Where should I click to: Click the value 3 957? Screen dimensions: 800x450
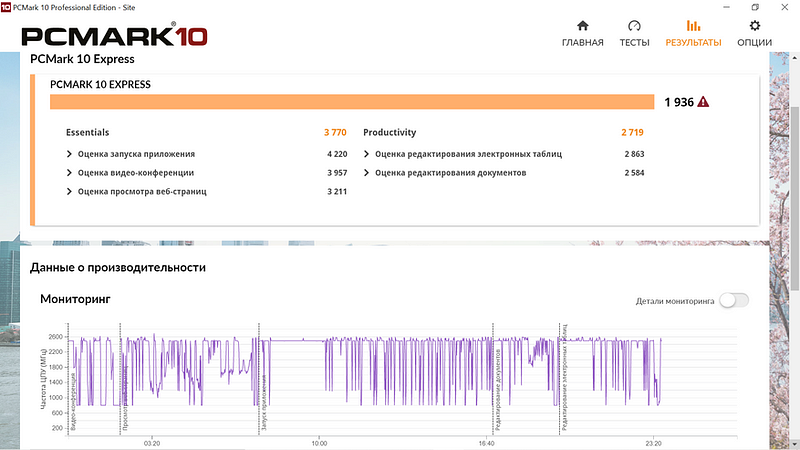point(337,172)
